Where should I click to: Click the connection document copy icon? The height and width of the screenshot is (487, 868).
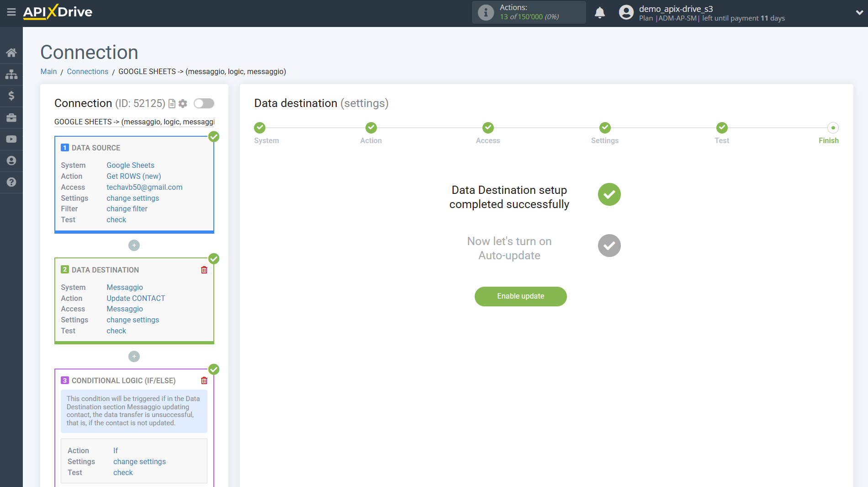172,104
